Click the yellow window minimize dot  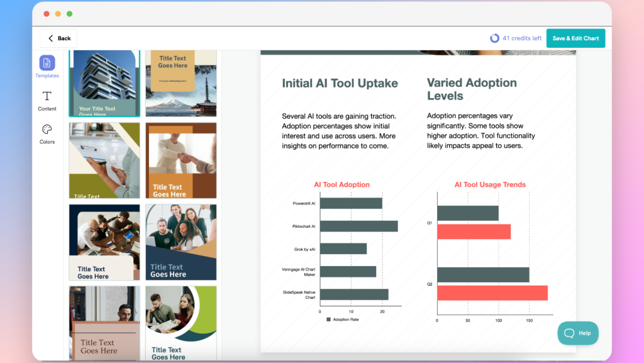pyautogui.click(x=58, y=14)
